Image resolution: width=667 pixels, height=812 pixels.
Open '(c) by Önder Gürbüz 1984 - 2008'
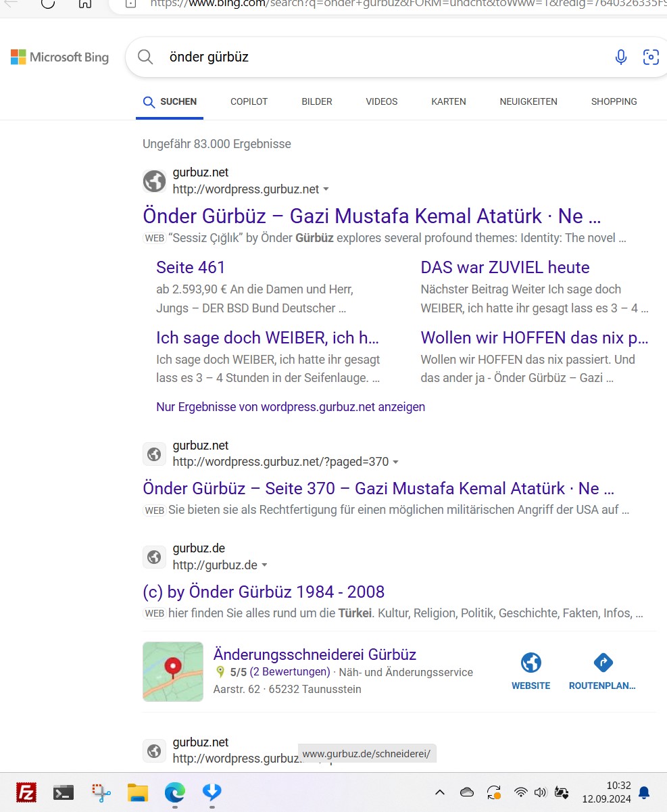[264, 592]
